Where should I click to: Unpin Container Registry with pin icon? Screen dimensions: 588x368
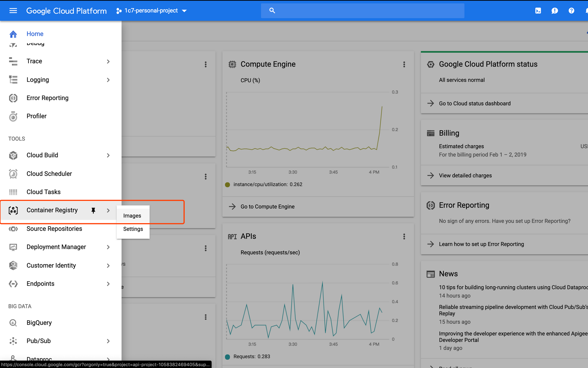93,210
